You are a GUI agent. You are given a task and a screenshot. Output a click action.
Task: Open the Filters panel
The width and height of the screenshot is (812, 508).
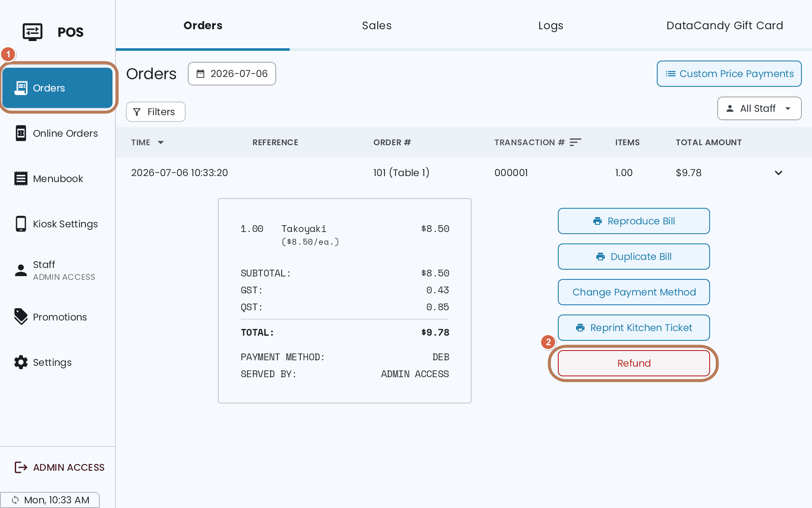click(156, 112)
